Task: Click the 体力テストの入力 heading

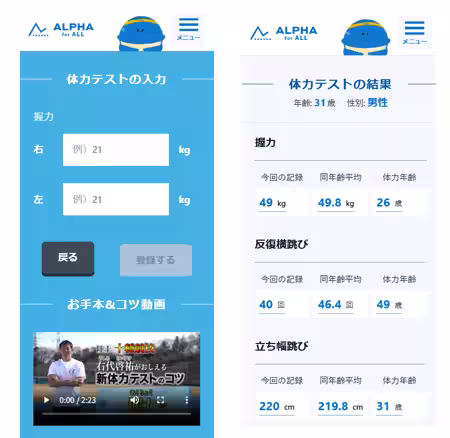Action: point(116,79)
